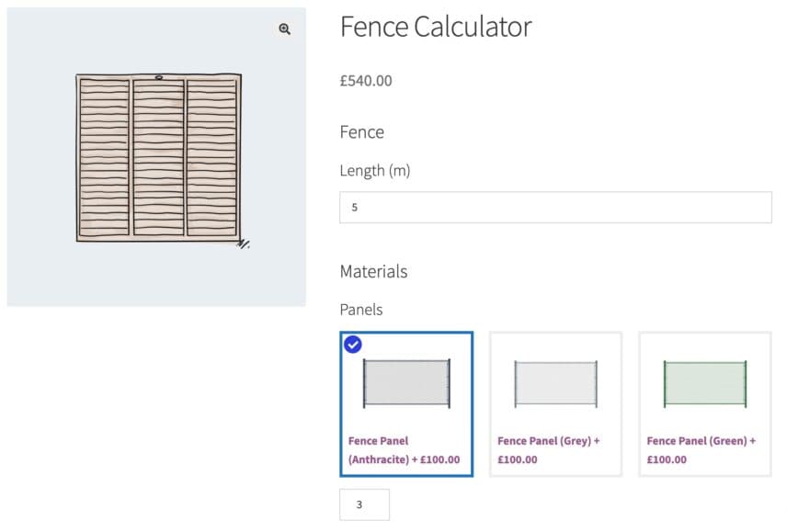Select the Fence Panel (Grey) option
Image resolution: width=787 pixels, height=532 pixels.
555,404
